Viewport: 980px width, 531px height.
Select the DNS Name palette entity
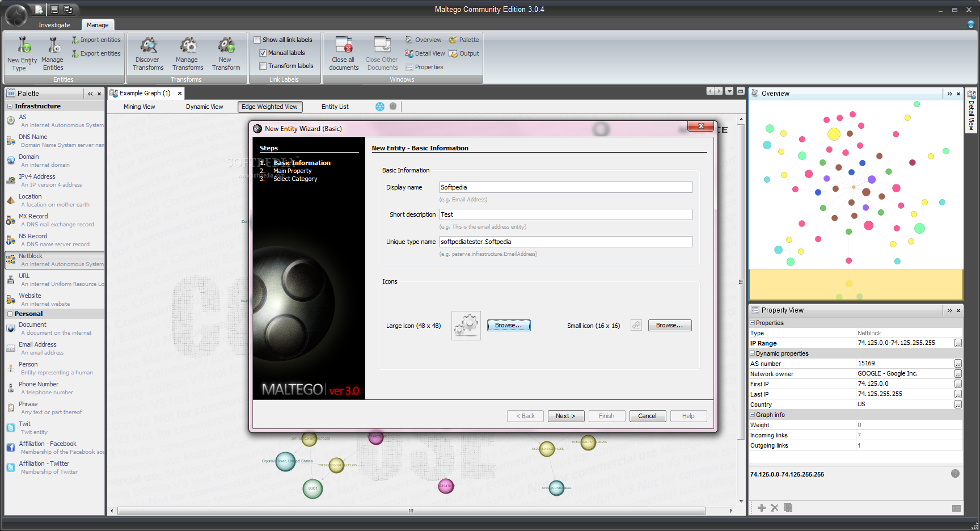pos(54,141)
